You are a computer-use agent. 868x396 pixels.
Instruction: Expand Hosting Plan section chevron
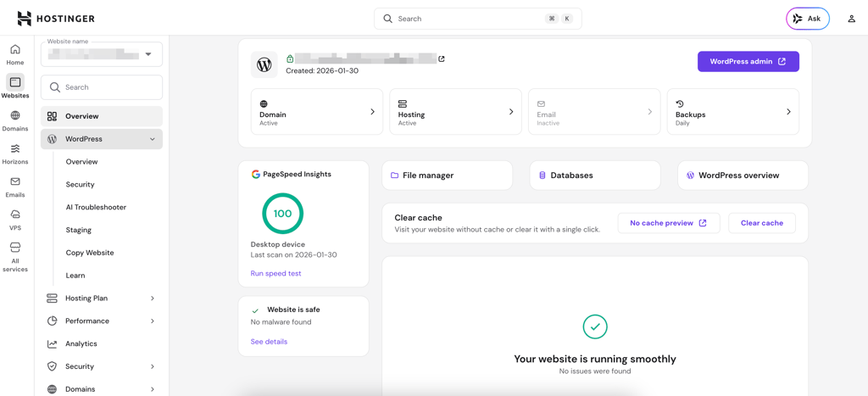point(153,298)
